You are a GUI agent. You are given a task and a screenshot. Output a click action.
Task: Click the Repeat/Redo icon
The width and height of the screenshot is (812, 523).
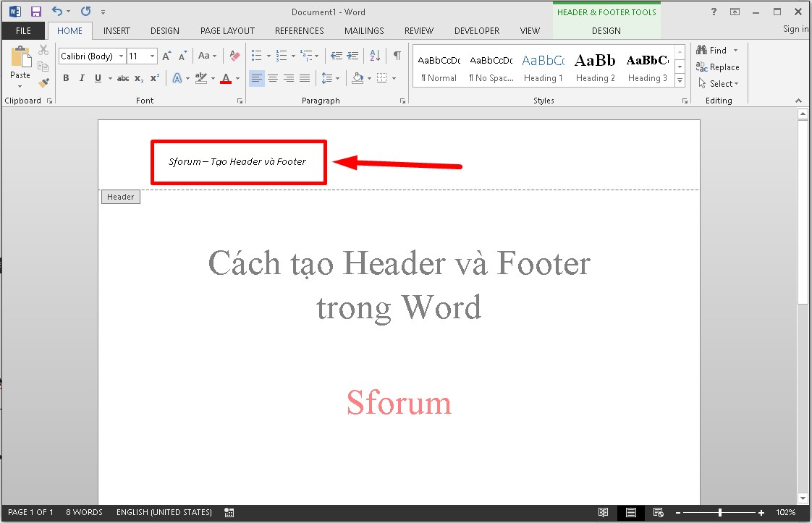[86, 12]
